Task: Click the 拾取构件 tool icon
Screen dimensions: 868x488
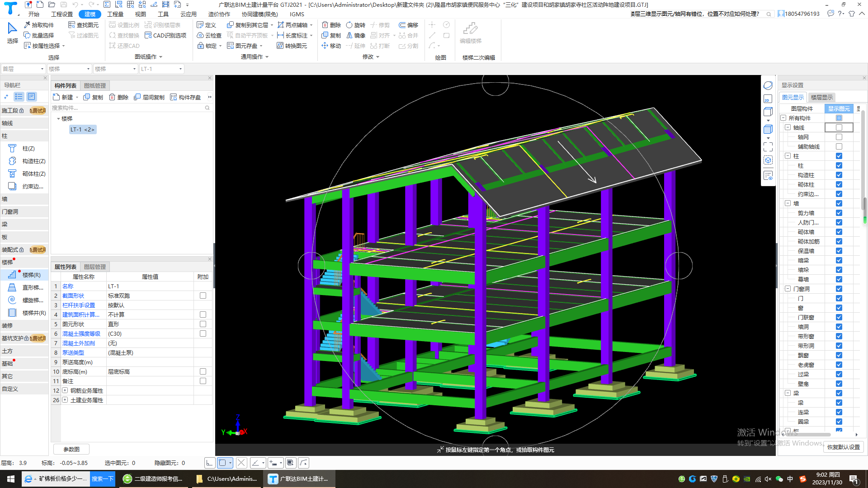Action: click(27, 25)
